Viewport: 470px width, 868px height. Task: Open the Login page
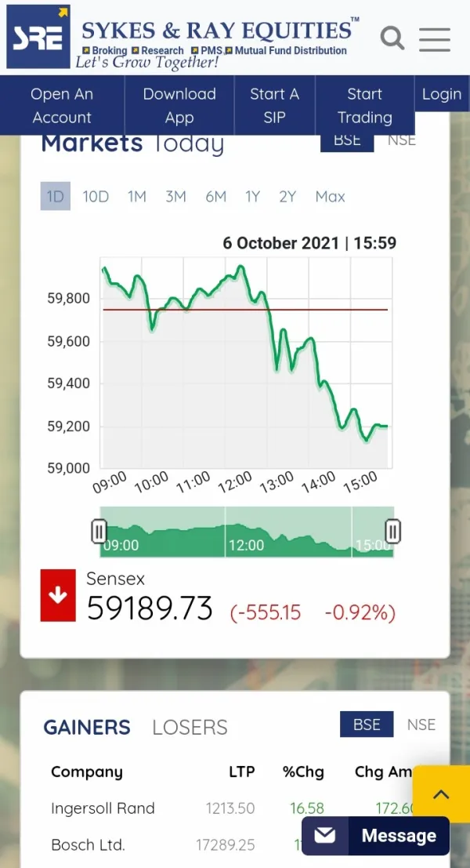(x=441, y=94)
